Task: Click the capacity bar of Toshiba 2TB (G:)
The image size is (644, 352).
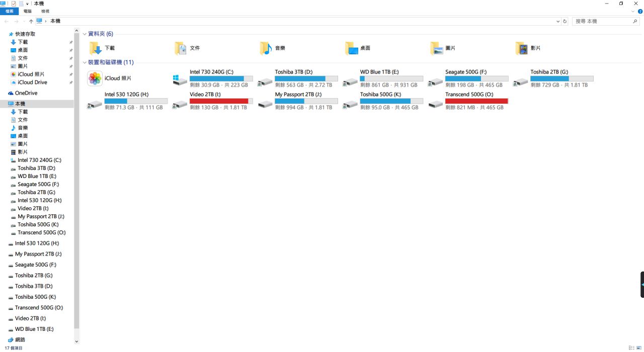Action: tap(561, 78)
